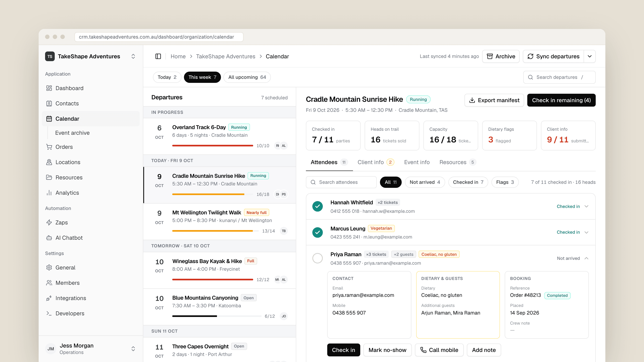Switch to the Client info tab

pyautogui.click(x=376, y=162)
